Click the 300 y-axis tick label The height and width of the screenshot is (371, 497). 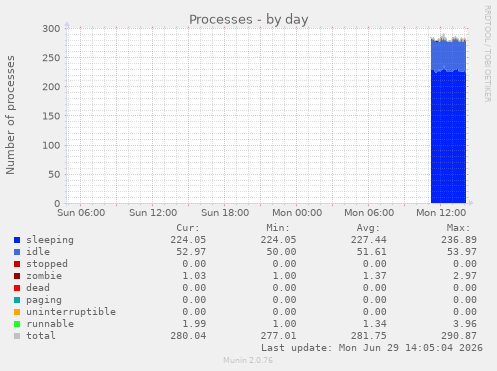[51, 29]
